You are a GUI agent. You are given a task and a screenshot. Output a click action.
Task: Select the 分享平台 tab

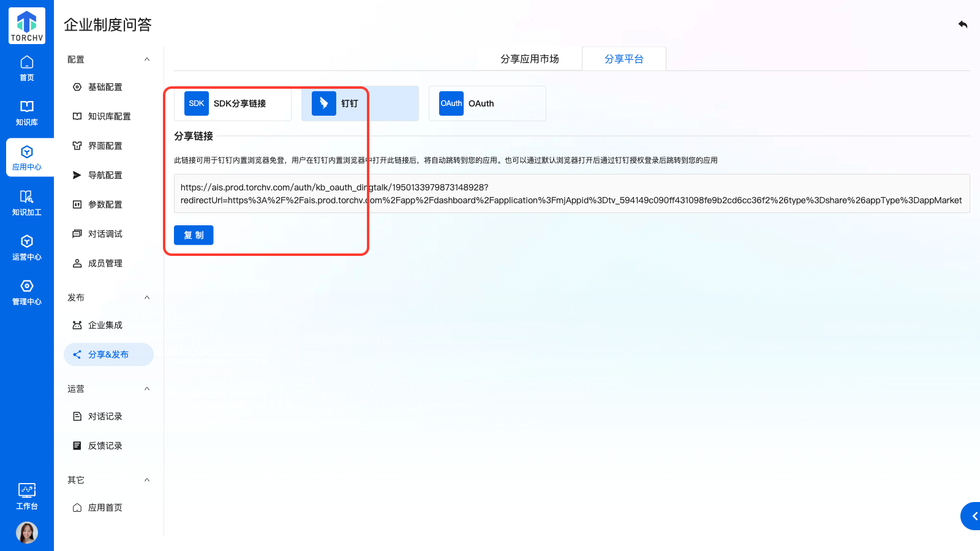click(624, 59)
